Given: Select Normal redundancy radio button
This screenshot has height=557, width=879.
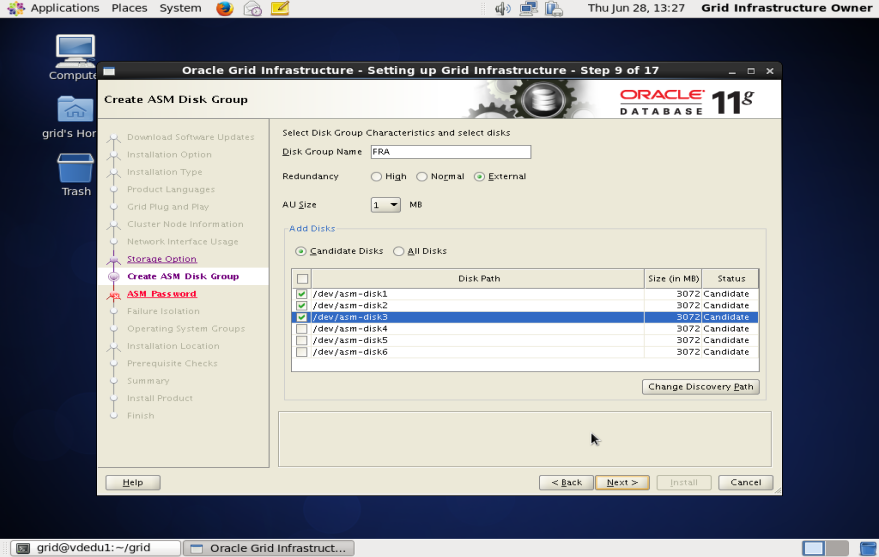Looking at the screenshot, I should click(x=422, y=177).
